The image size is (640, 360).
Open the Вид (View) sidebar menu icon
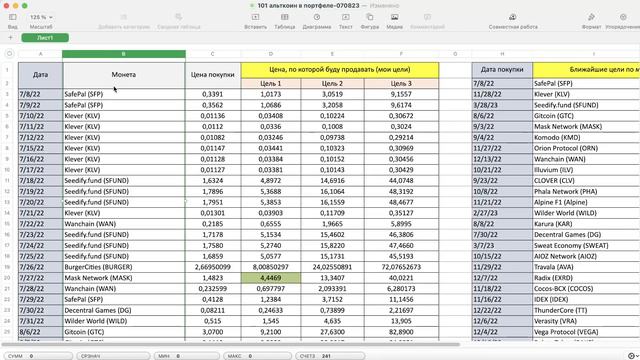click(13, 17)
